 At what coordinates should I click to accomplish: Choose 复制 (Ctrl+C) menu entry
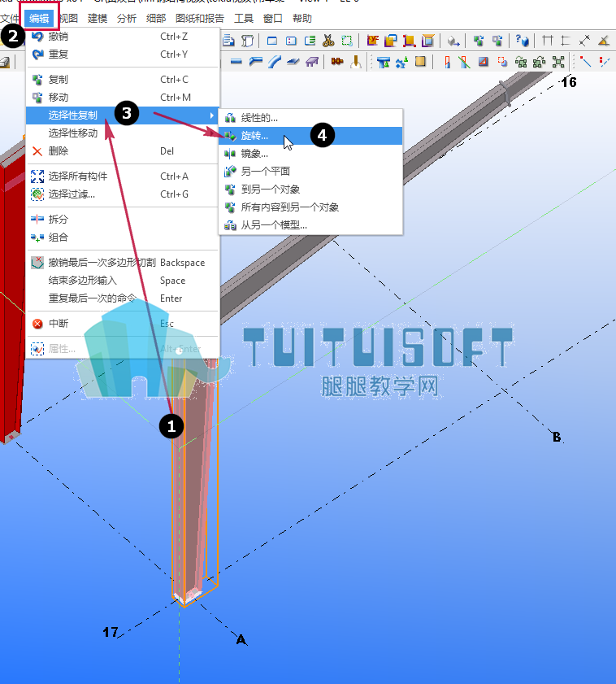point(123,80)
